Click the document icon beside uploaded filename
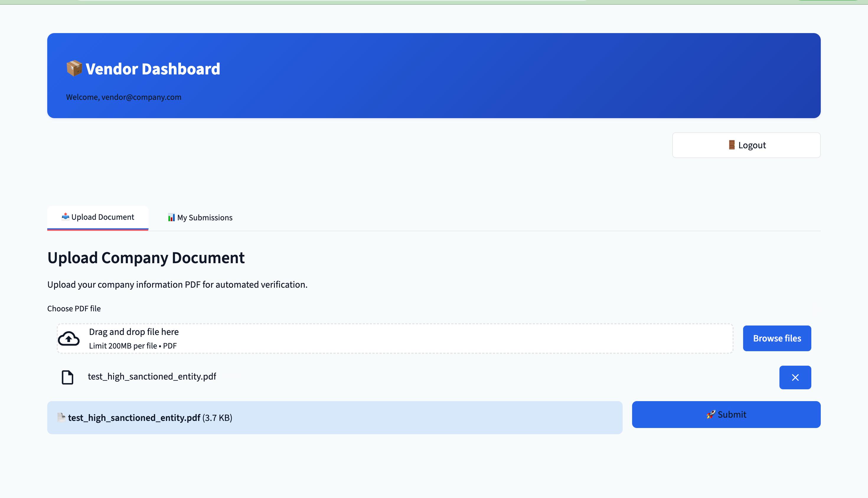The height and width of the screenshot is (498, 868). coord(67,377)
